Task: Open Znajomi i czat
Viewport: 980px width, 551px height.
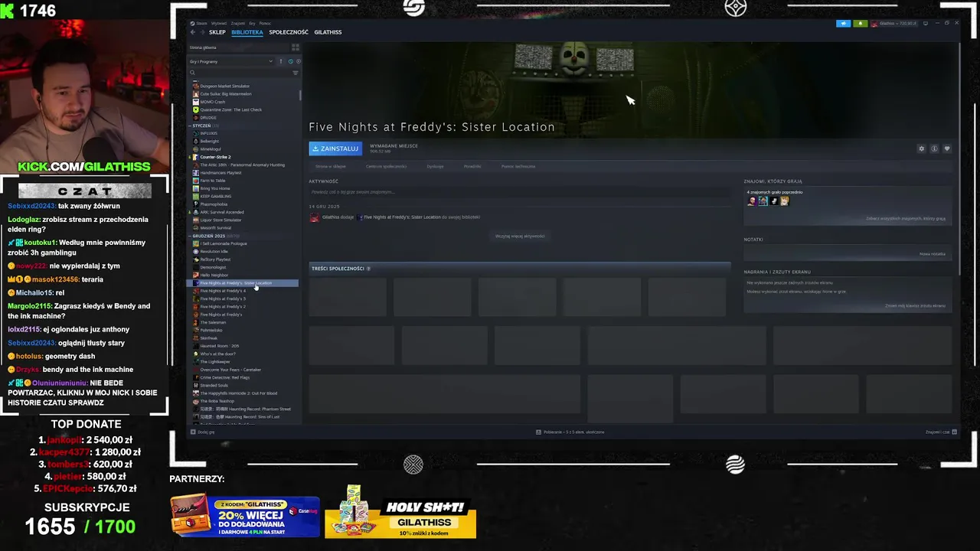Action: (941, 432)
